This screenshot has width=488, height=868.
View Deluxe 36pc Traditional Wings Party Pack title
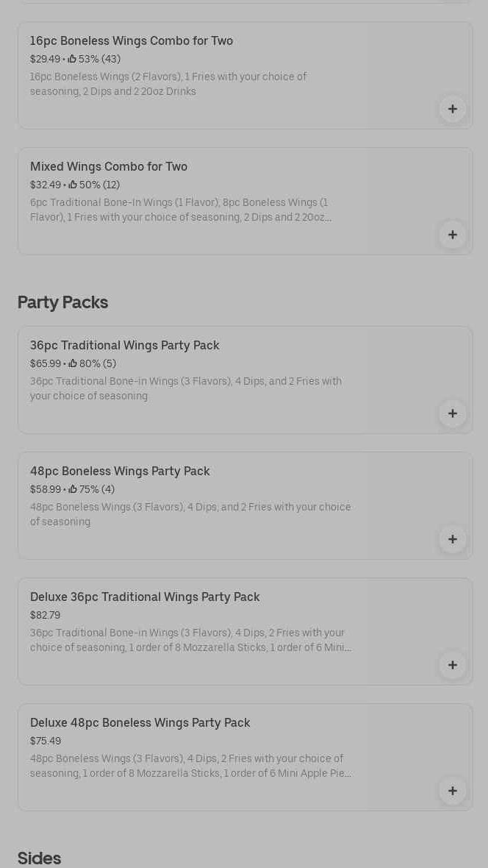coord(145,597)
